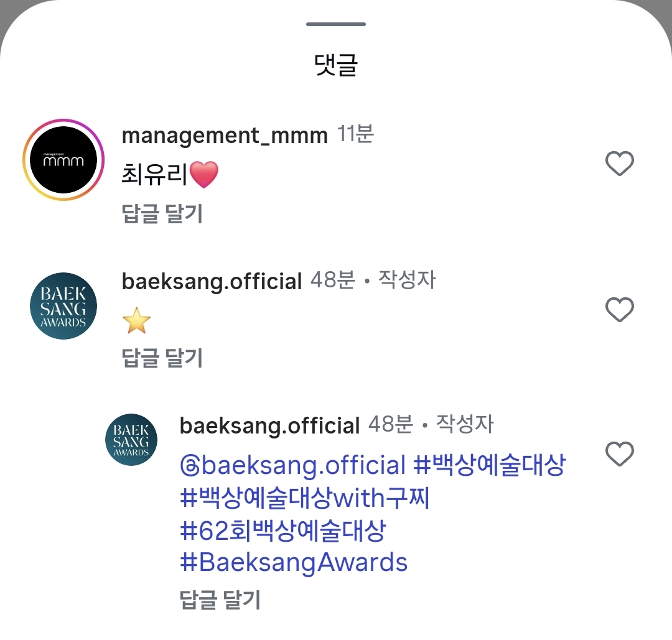The image size is (672, 640).
Task: Like the baeksang.official hashtag reply
Action: click(x=619, y=453)
